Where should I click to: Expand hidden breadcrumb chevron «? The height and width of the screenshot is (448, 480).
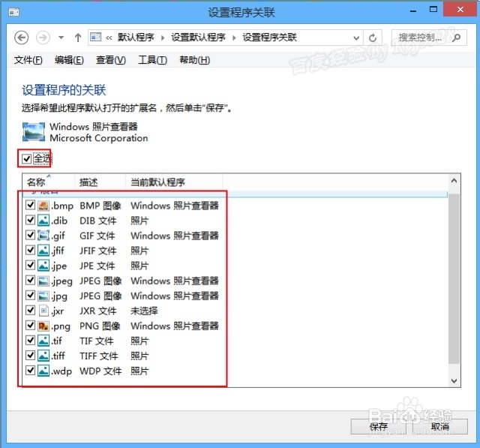tap(109, 38)
